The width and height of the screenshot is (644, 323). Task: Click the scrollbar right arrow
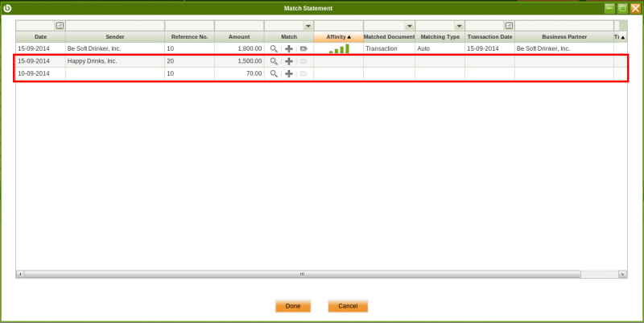[x=622, y=274]
